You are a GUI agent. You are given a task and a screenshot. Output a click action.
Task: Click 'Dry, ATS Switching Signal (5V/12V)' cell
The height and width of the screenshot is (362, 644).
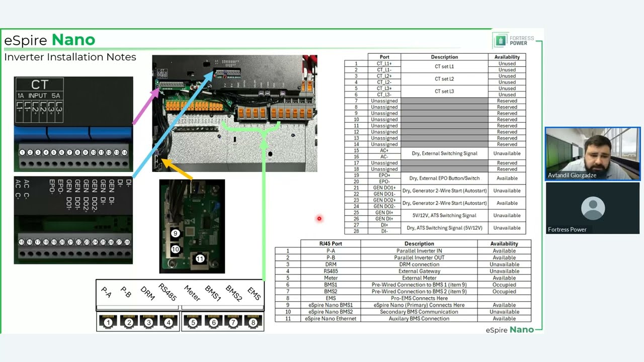point(444,228)
